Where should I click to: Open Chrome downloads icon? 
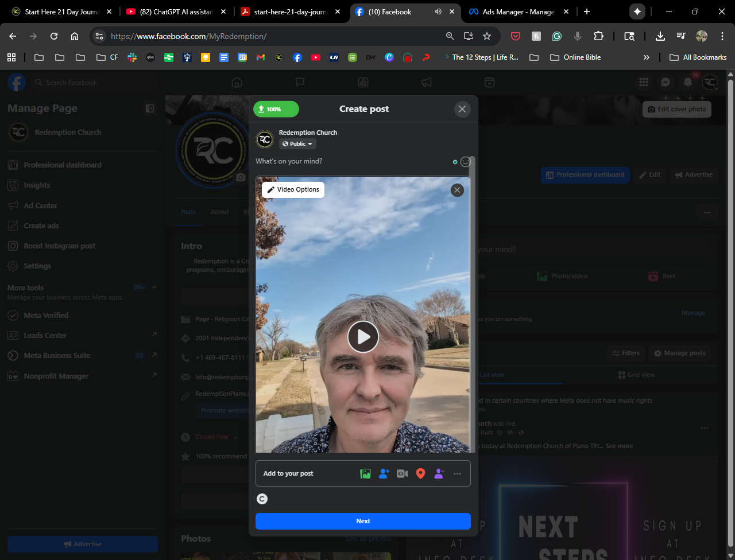click(660, 36)
